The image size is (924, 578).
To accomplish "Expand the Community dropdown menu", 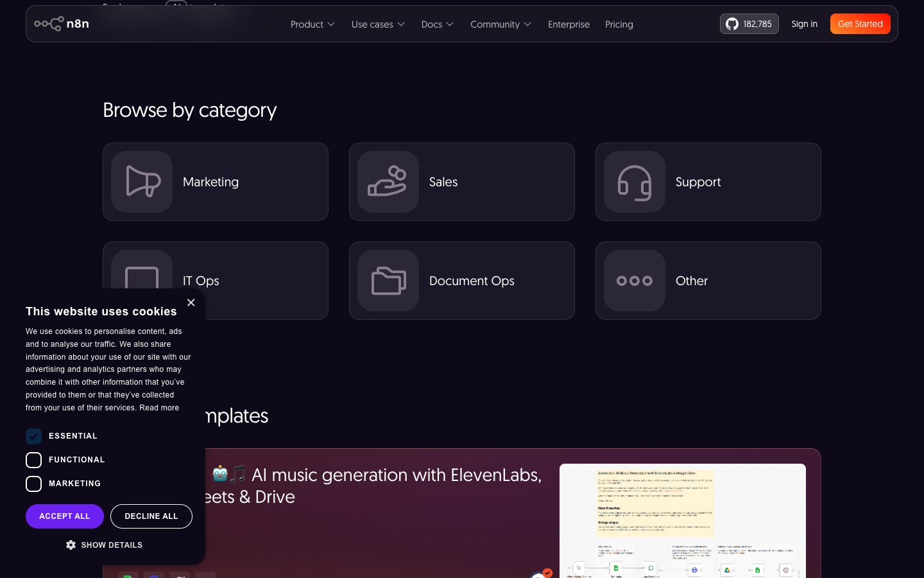I will tap(501, 24).
